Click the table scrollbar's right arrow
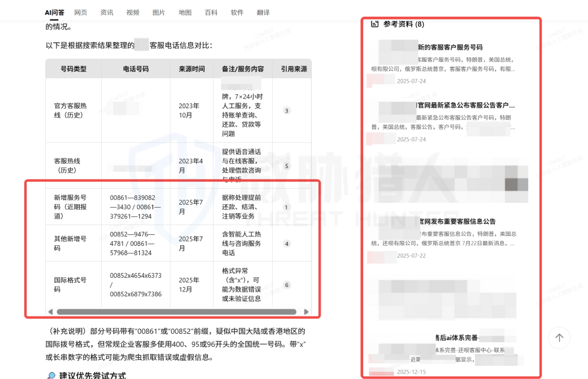Image resolution: width=588 pixels, height=379 pixels. 306,312
